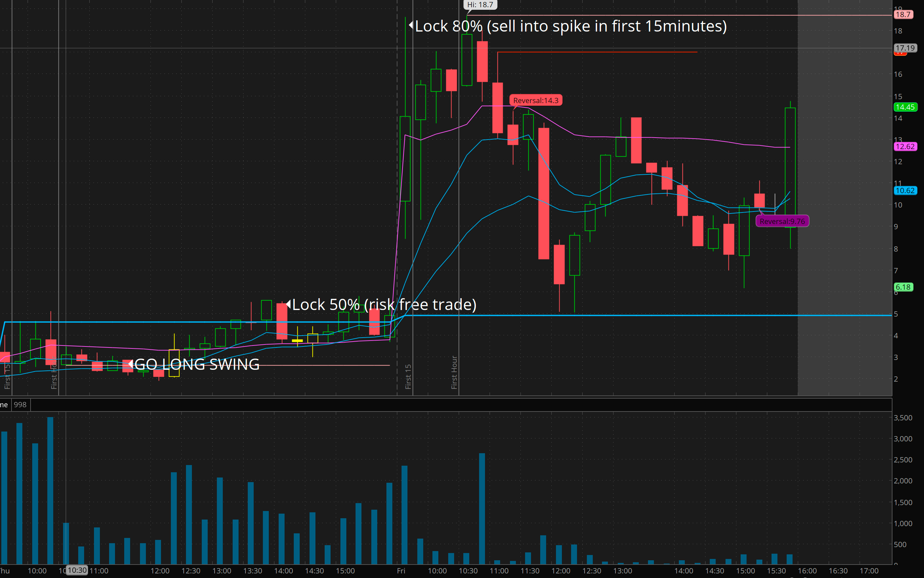Select the yellow doji candle near 14:15
The height and width of the screenshot is (578, 924).
[x=297, y=340]
